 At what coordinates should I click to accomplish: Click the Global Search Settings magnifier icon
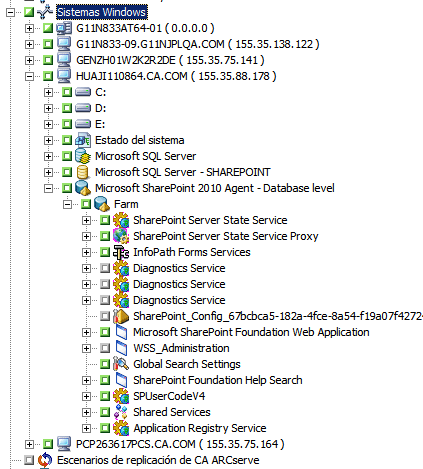[121, 364]
